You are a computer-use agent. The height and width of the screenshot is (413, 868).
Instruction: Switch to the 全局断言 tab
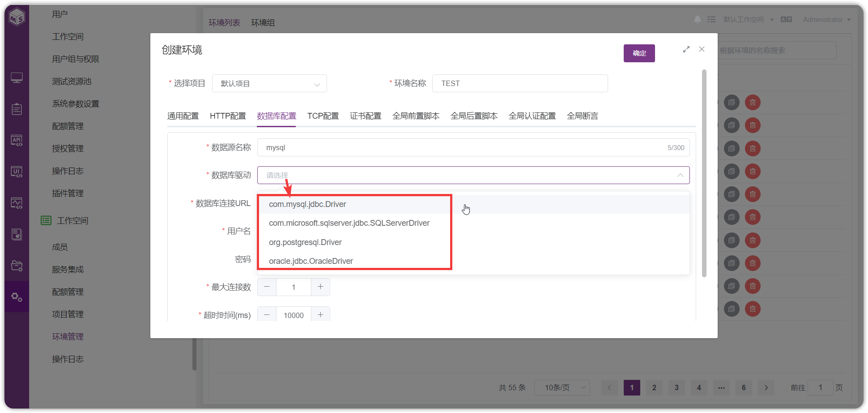(x=582, y=116)
